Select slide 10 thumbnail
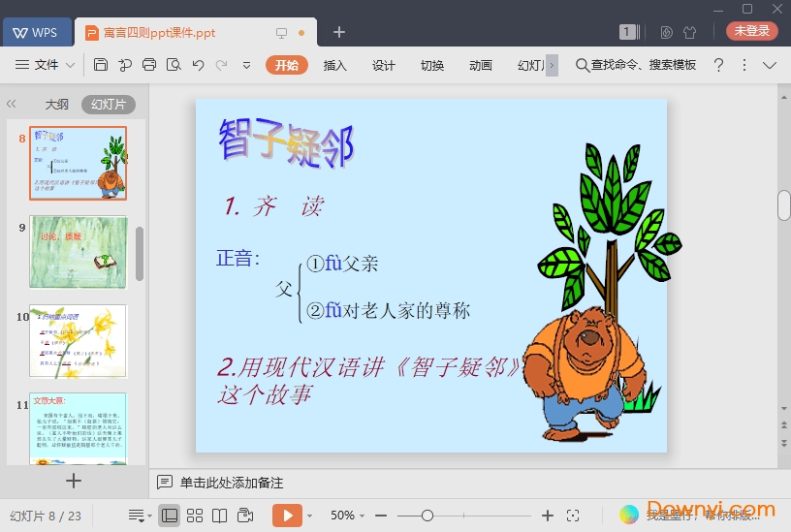The width and height of the screenshot is (791, 532). 78,340
